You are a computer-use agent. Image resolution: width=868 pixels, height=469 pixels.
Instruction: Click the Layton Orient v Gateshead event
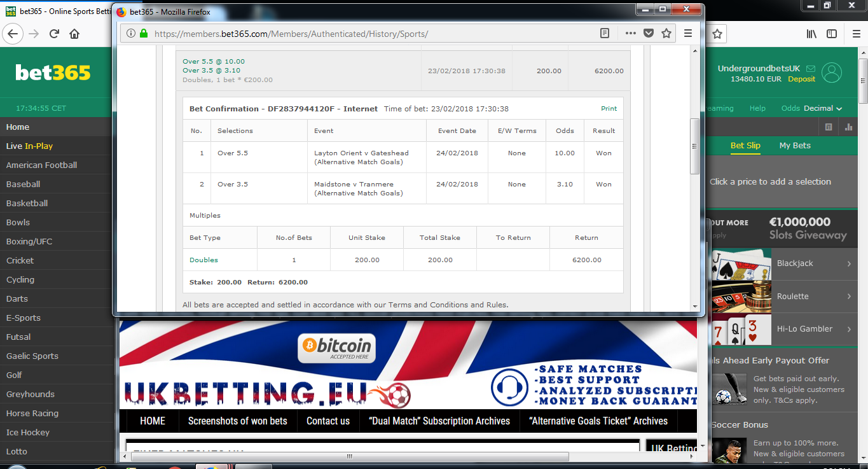coord(361,157)
